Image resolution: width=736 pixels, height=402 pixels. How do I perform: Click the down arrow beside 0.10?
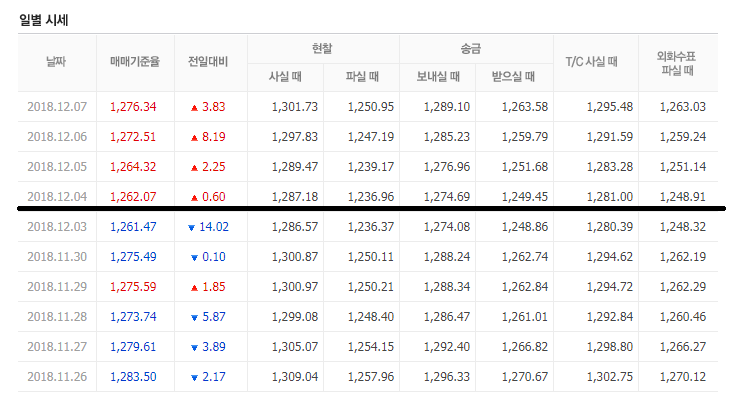194,258
